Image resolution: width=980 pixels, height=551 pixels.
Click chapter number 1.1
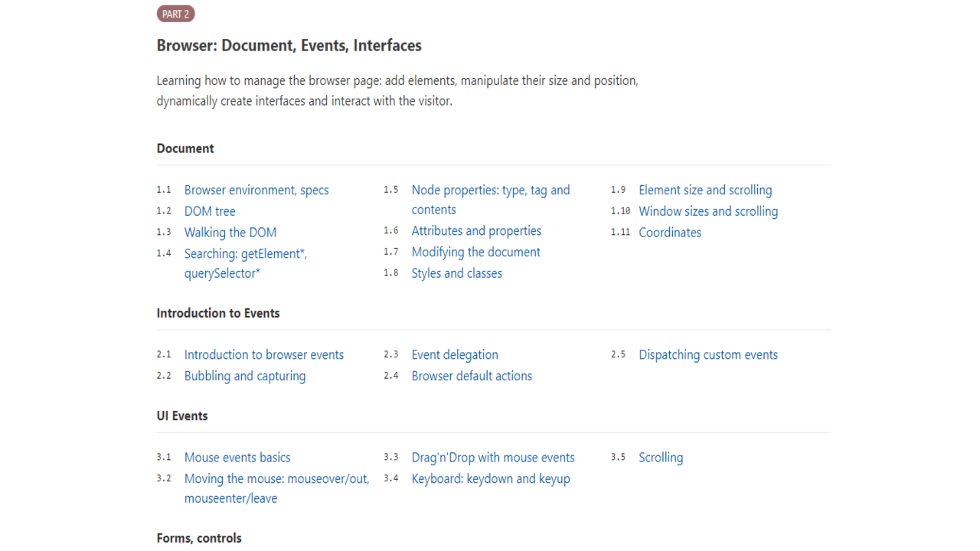tap(164, 190)
